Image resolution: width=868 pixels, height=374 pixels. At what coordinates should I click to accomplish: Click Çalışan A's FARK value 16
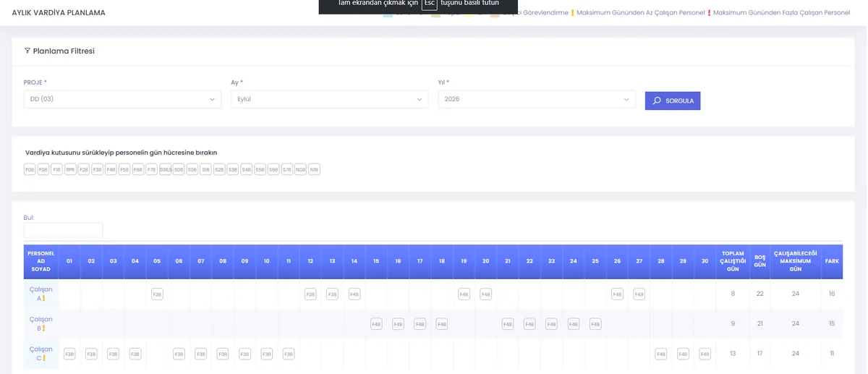point(832,294)
